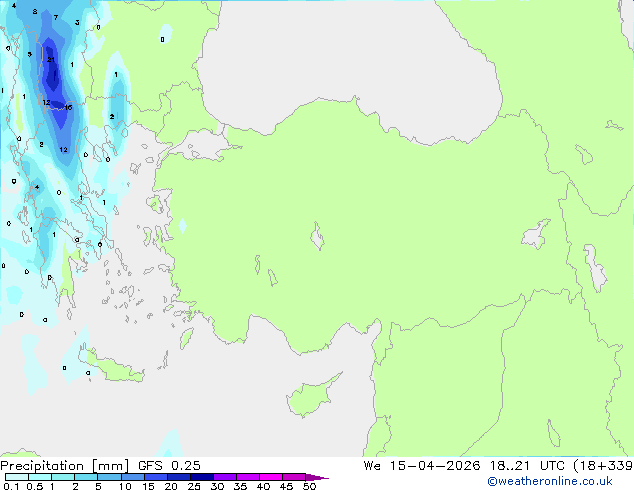Click the 25 to 30 mm dark-blue swatch

(202, 477)
